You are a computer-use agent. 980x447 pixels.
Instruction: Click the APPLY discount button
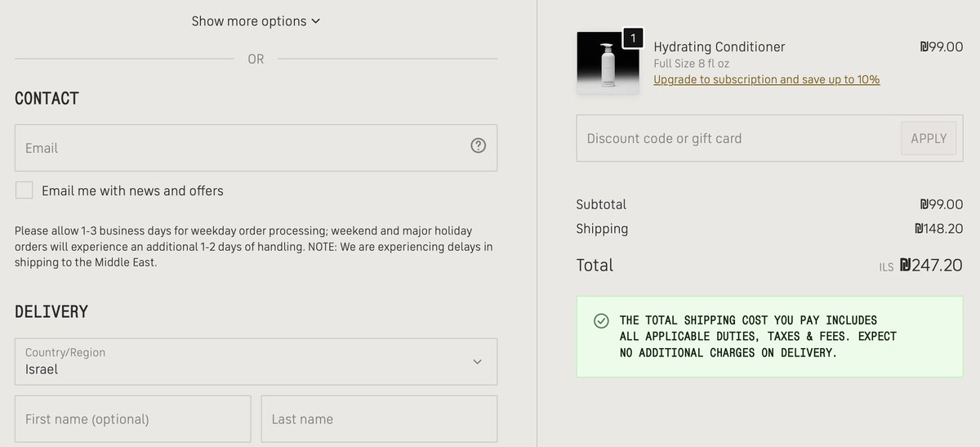point(929,138)
